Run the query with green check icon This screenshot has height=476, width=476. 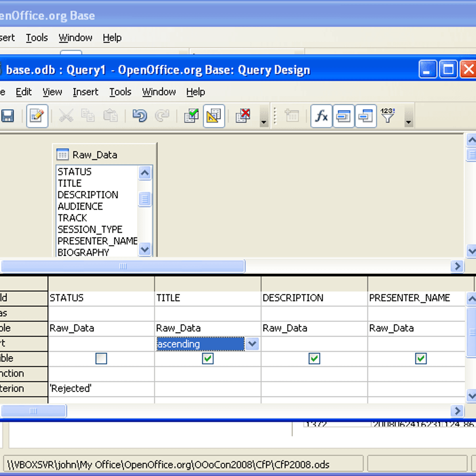click(x=192, y=116)
